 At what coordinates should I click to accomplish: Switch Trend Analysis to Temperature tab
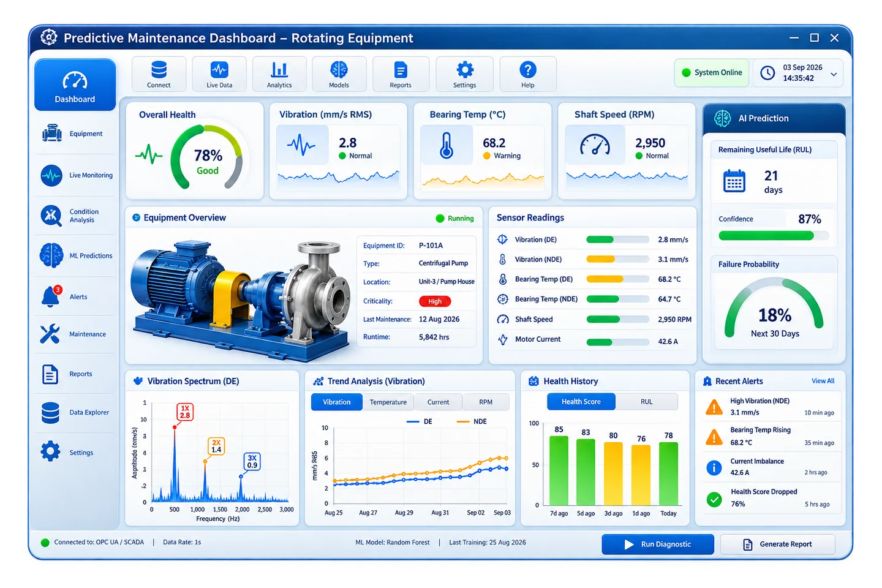pos(388,402)
